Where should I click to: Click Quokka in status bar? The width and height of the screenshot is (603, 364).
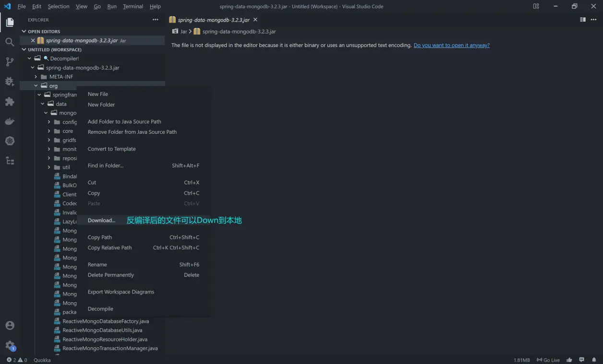[42, 360]
